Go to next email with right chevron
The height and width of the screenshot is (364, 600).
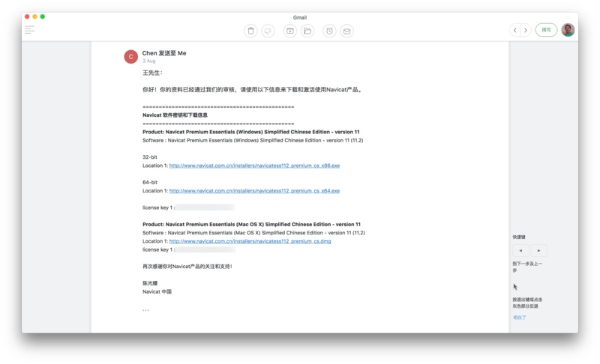pos(526,30)
